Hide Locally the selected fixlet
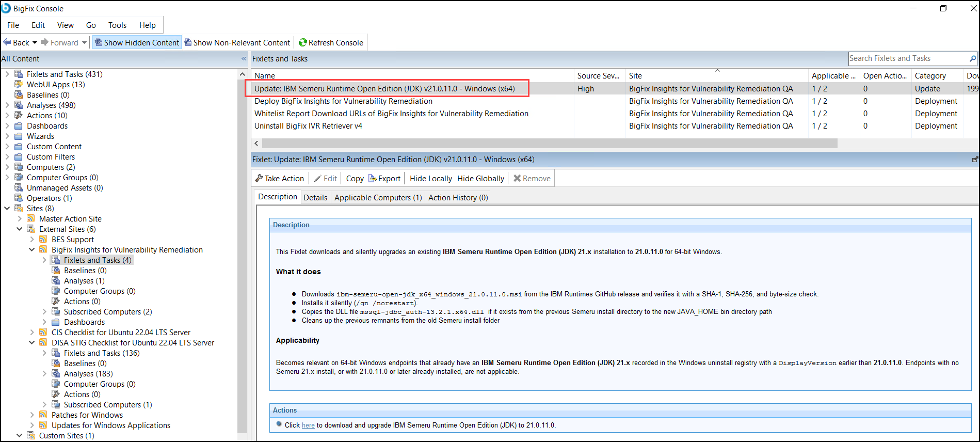980x442 pixels. [x=431, y=178]
